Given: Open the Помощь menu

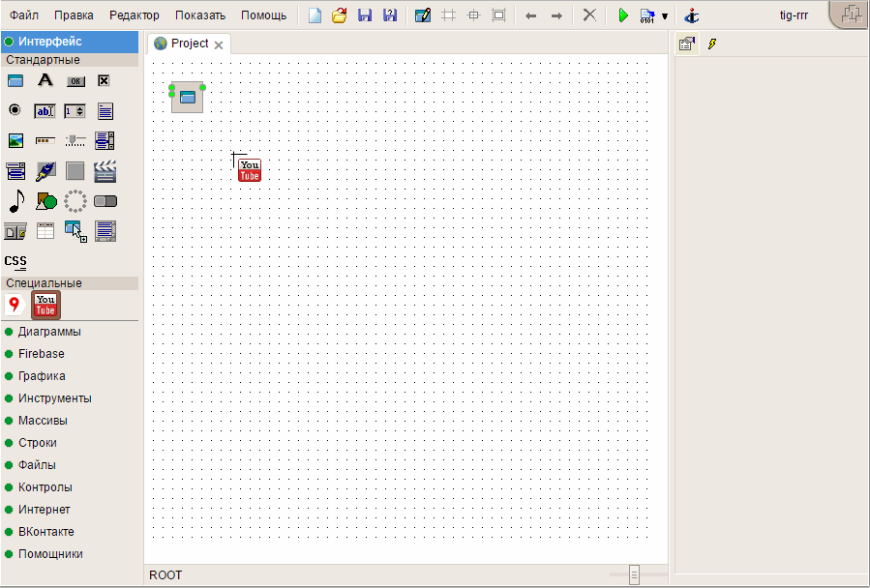Looking at the screenshot, I should point(263,15).
